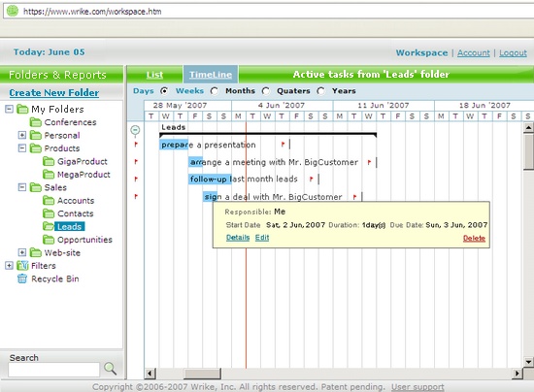Click the search magnifier icon

pos(110,369)
